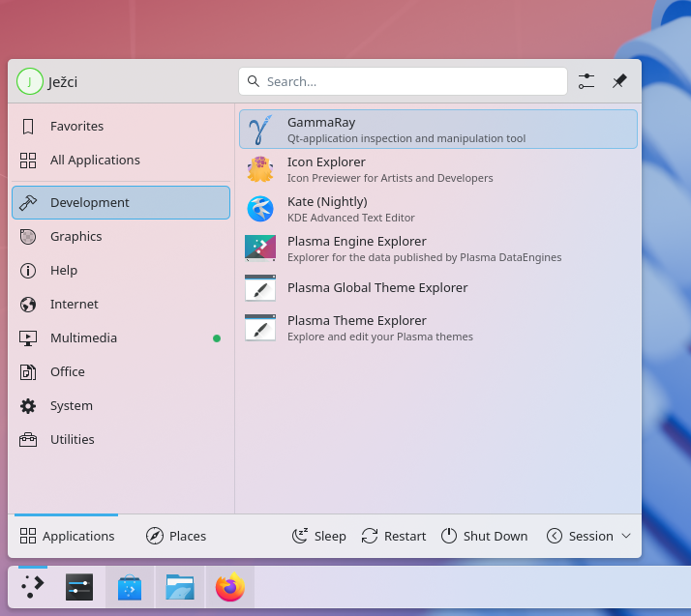Show All Applications category
Screen dimensions: 691x616
[121, 161]
